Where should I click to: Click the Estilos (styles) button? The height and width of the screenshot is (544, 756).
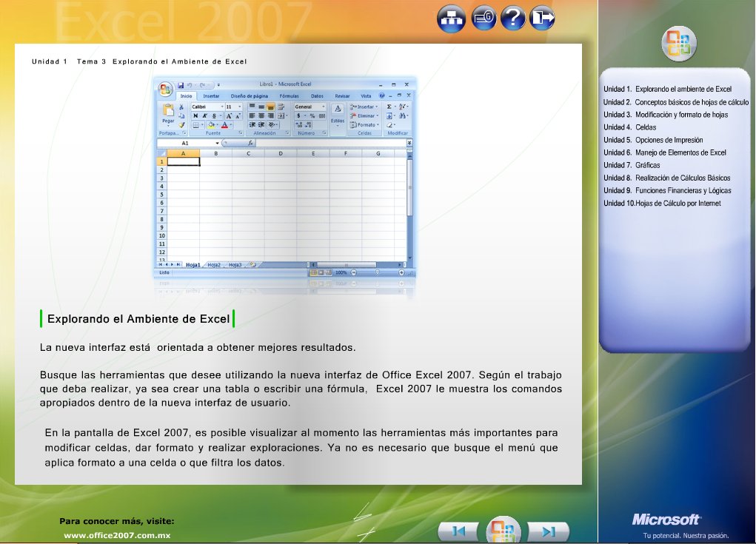click(338, 115)
